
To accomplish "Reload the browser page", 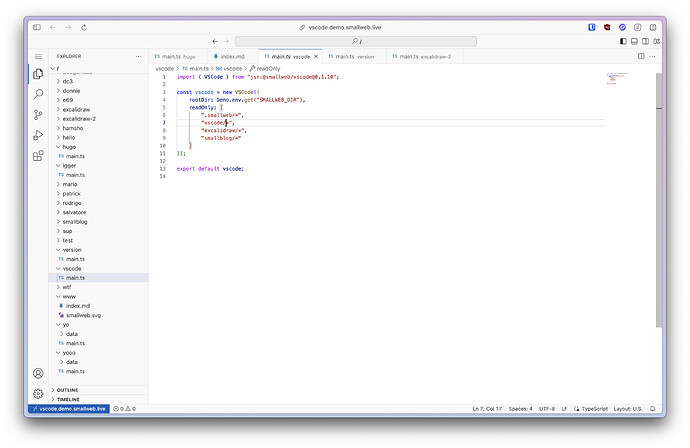I will tap(84, 27).
